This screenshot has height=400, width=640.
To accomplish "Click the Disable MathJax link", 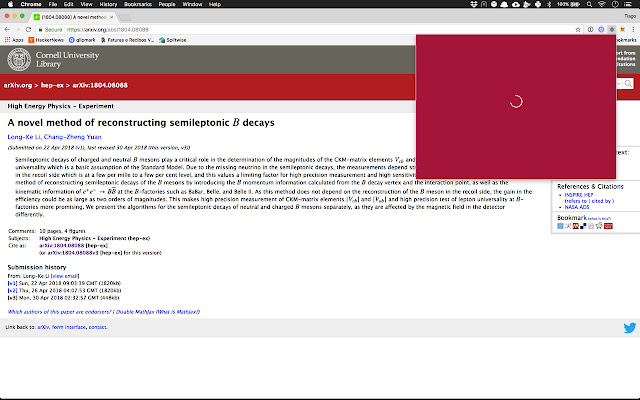I will (x=135, y=312).
